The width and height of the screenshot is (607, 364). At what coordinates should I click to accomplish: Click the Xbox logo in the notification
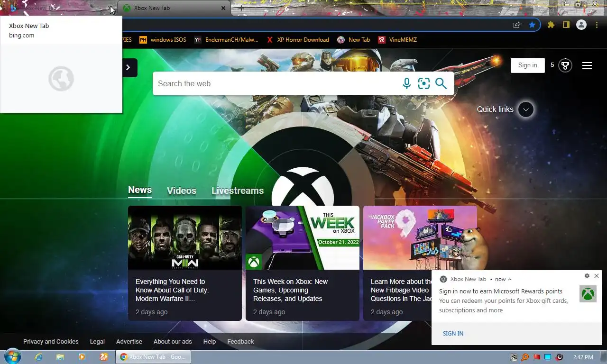point(588,294)
